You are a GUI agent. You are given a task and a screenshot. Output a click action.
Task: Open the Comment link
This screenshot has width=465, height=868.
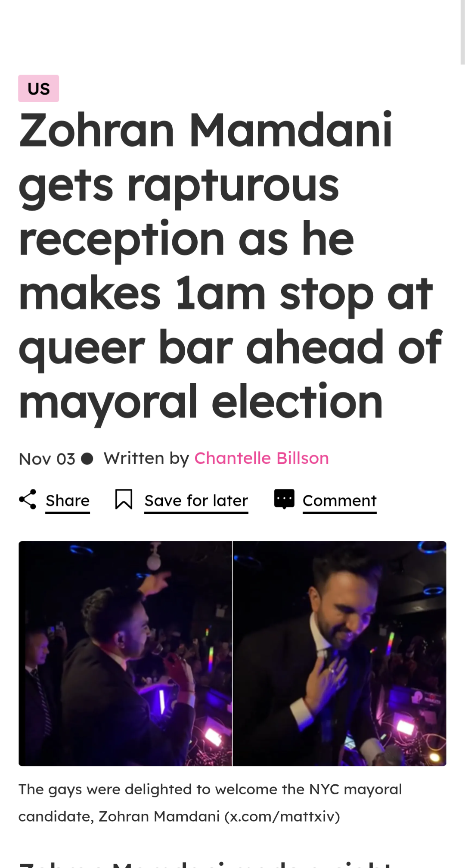340,501
